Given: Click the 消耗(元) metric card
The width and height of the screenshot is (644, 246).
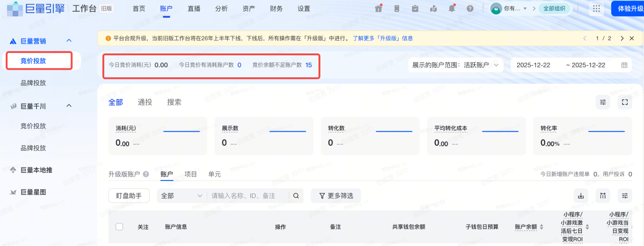Looking at the screenshot, I should tap(158, 136).
